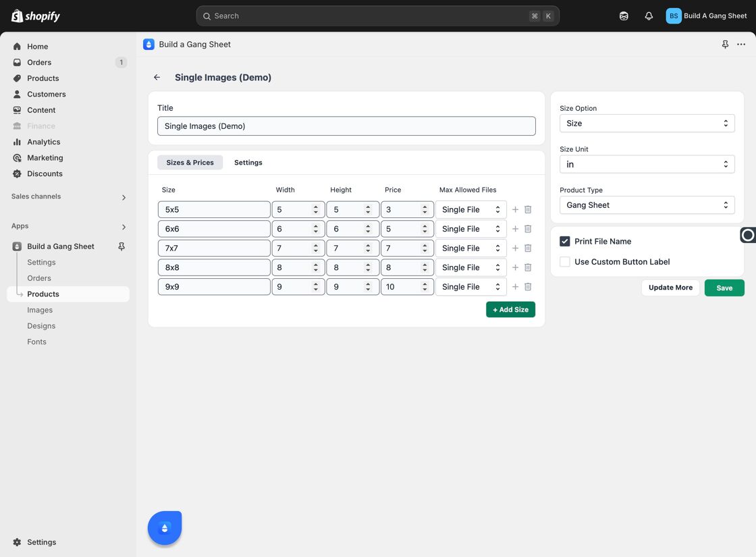The image size is (756, 557).
Task: Click the dark circular widget at right edge
Action: pos(748,235)
